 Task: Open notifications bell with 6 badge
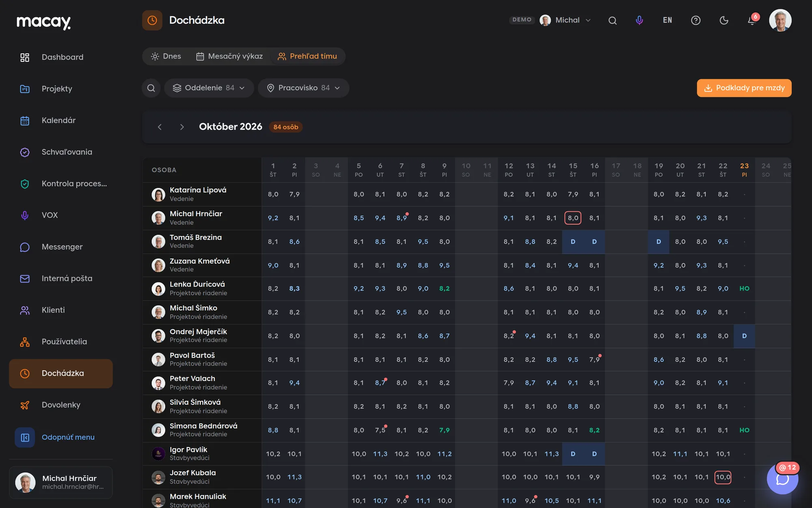pyautogui.click(x=752, y=20)
